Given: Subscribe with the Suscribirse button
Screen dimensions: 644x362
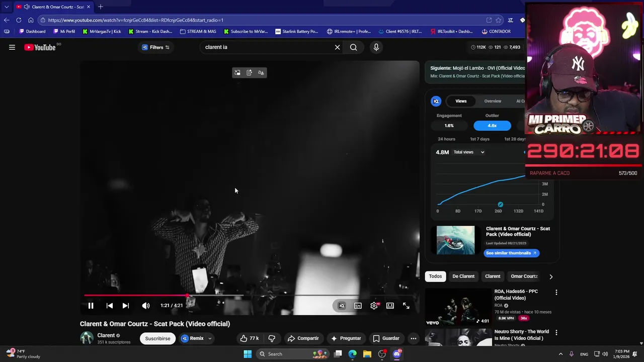Looking at the screenshot, I should coord(157,338).
